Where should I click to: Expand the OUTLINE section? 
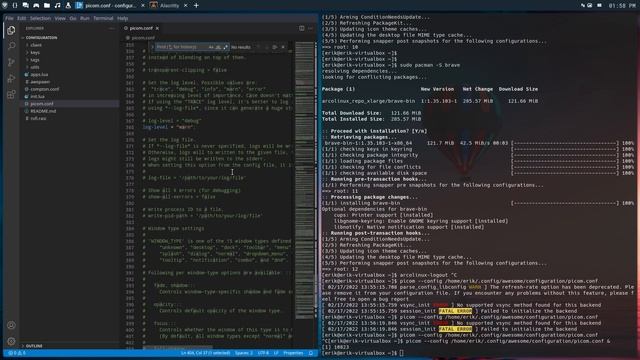[x=34, y=346]
